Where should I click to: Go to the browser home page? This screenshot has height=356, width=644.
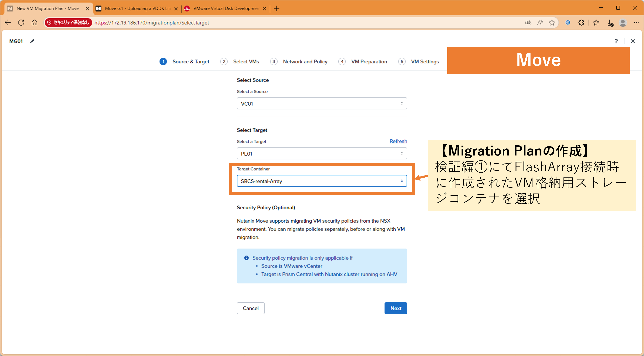pyautogui.click(x=34, y=23)
